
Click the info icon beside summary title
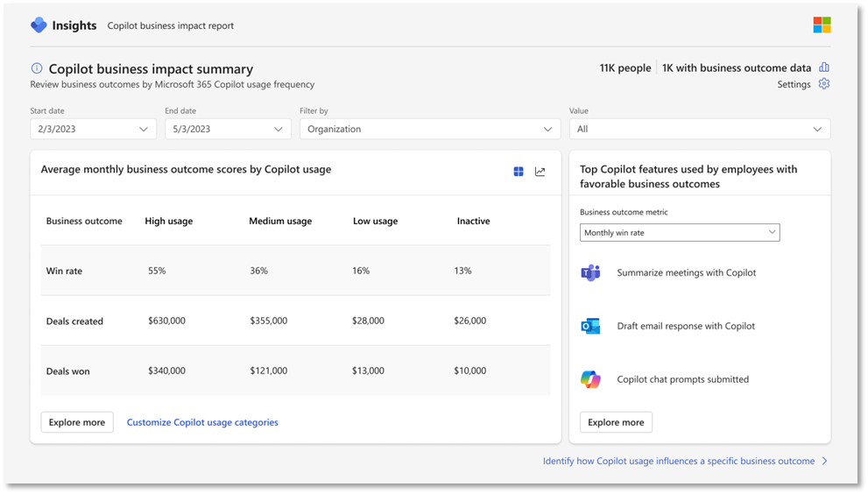tap(37, 68)
